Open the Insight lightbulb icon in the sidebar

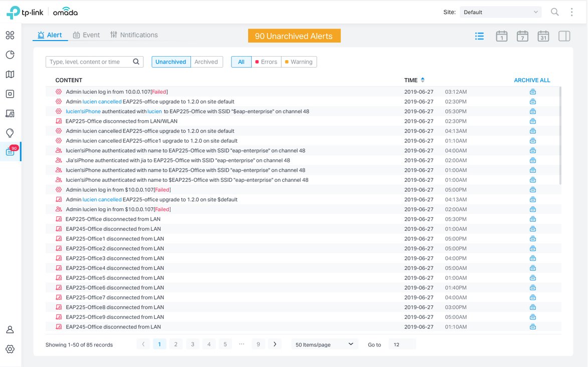10,133
